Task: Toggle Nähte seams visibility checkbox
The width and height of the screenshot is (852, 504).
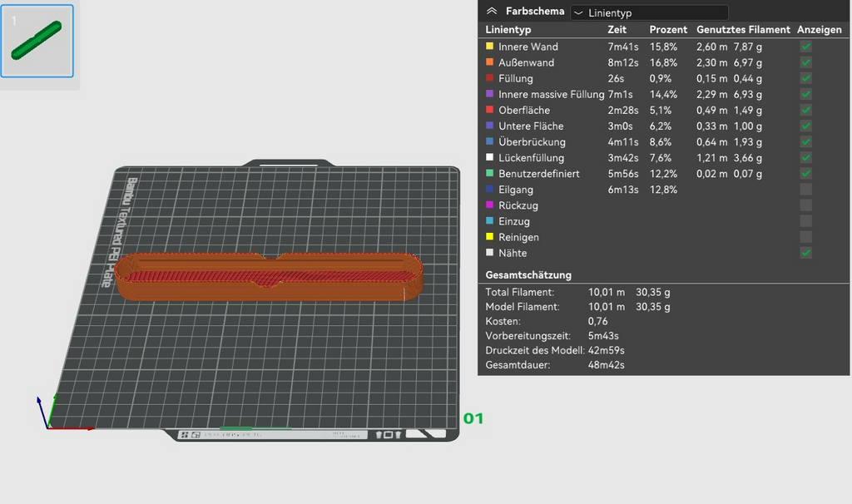Action: click(x=805, y=253)
